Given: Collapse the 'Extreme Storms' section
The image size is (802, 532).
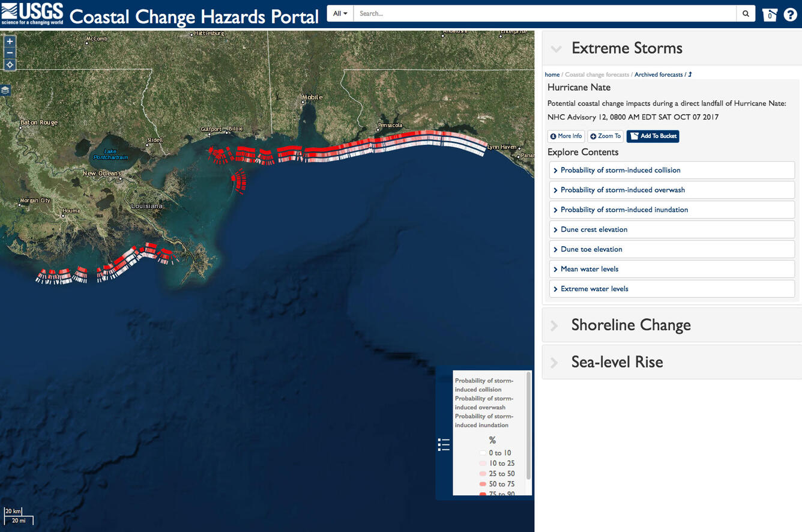Looking at the screenshot, I should (555, 49).
